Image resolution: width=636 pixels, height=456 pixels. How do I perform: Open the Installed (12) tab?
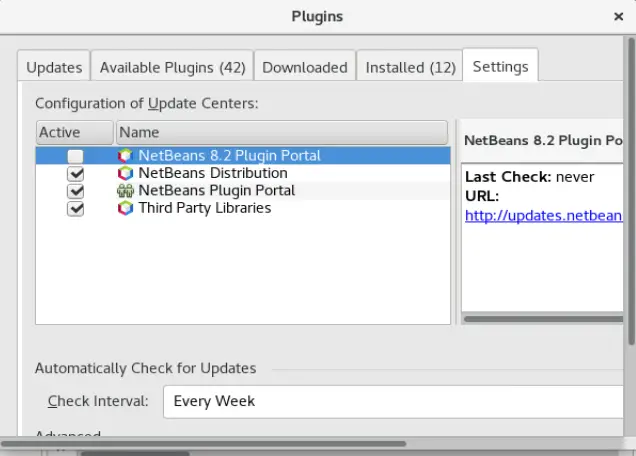pyautogui.click(x=410, y=67)
